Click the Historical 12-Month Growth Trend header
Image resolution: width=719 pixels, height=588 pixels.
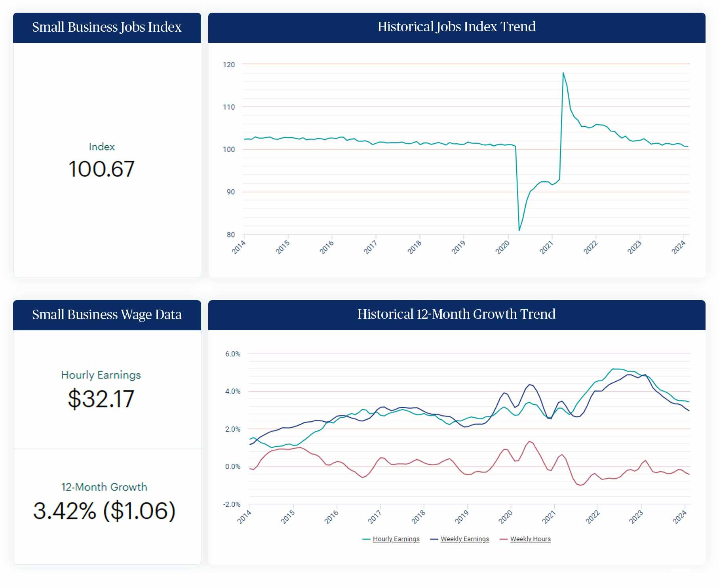(456, 314)
